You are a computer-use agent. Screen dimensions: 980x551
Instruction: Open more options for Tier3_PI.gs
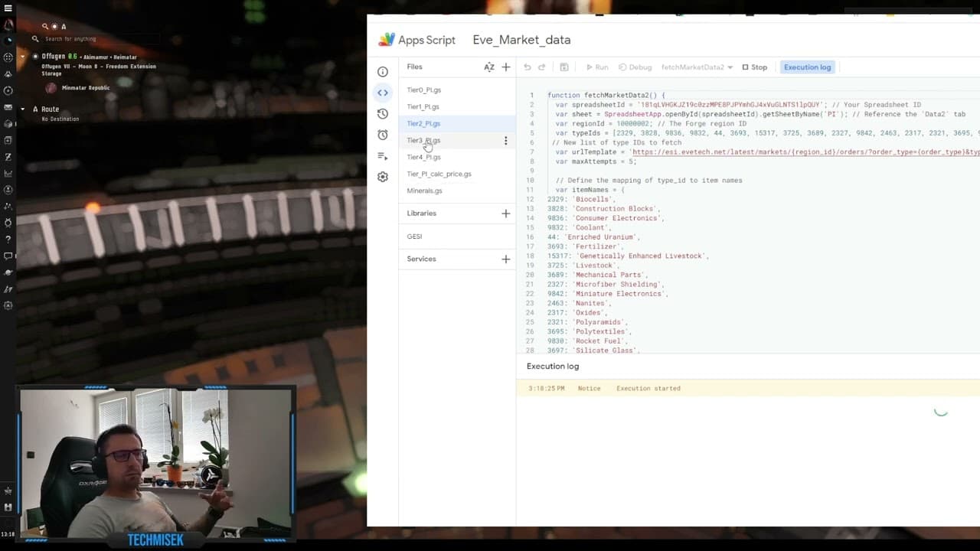click(505, 141)
